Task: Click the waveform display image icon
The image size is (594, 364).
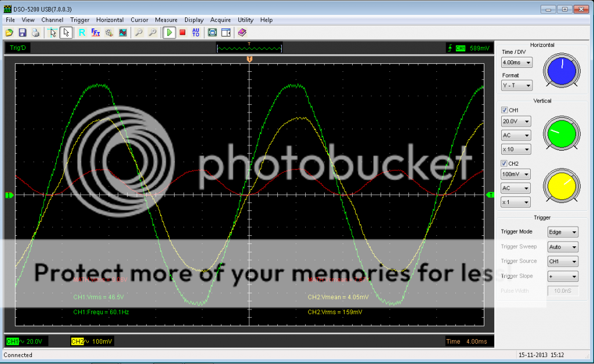Action: point(123,32)
